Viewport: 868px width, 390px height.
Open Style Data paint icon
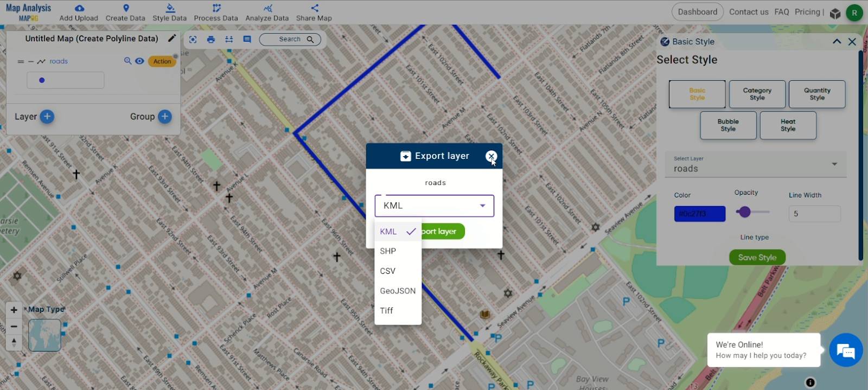[170, 8]
